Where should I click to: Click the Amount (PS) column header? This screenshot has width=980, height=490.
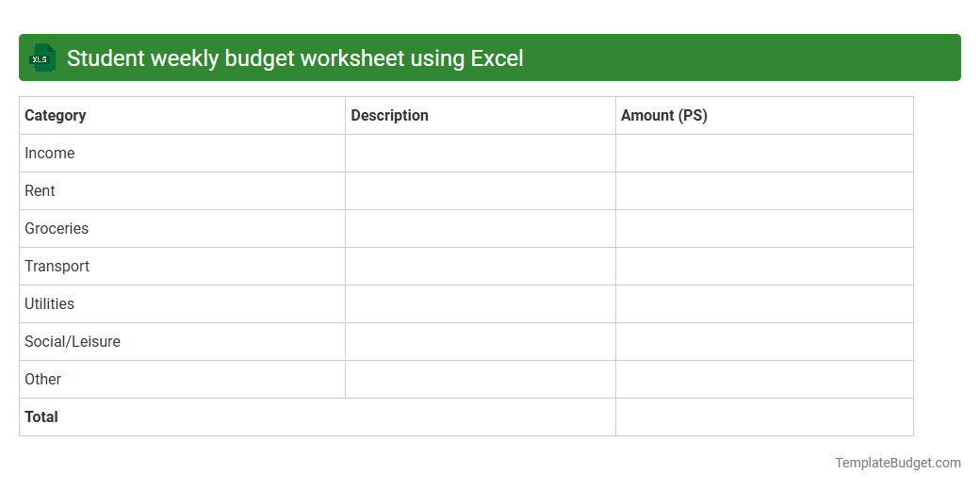(x=764, y=116)
